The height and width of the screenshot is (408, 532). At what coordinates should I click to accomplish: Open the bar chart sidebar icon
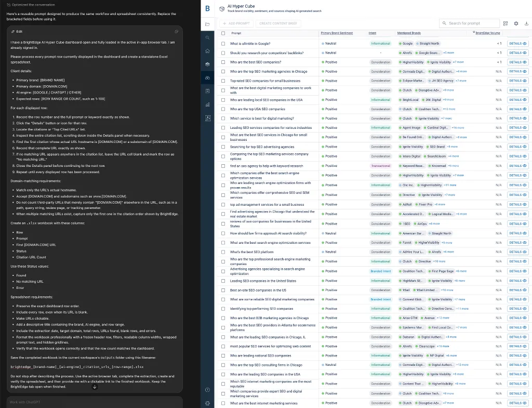click(x=207, y=104)
